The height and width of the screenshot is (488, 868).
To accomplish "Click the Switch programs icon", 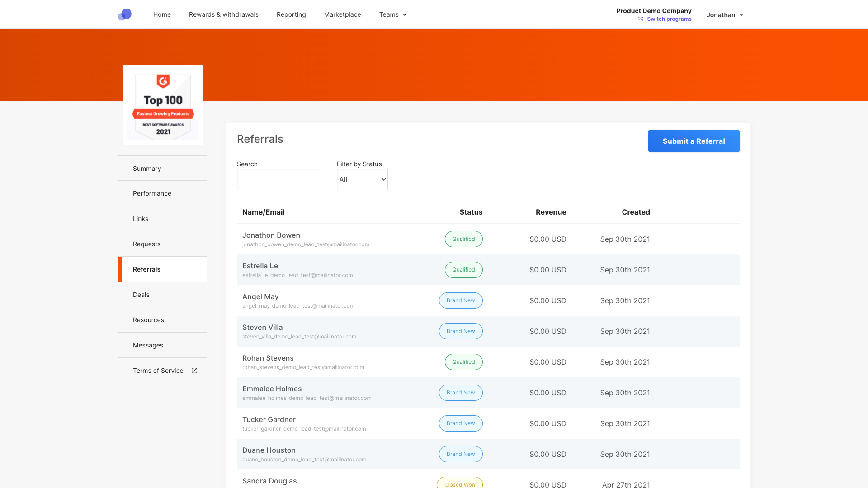I will coord(640,19).
